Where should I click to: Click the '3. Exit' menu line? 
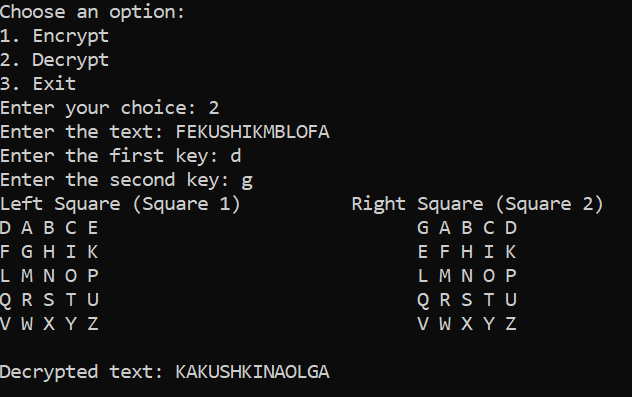pos(38,84)
